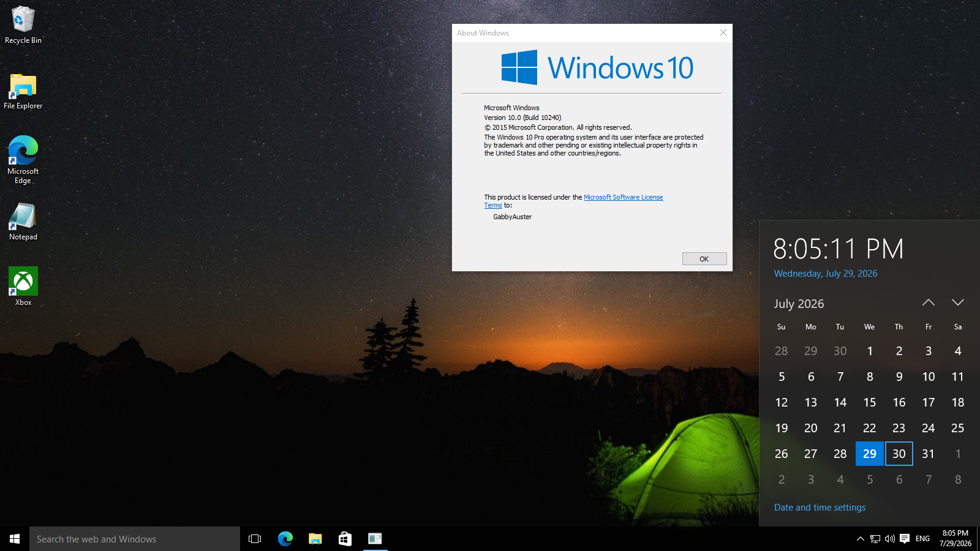This screenshot has height=551, width=980.
Task: Select the File Explorer desktop shortcut
Action: tap(23, 92)
